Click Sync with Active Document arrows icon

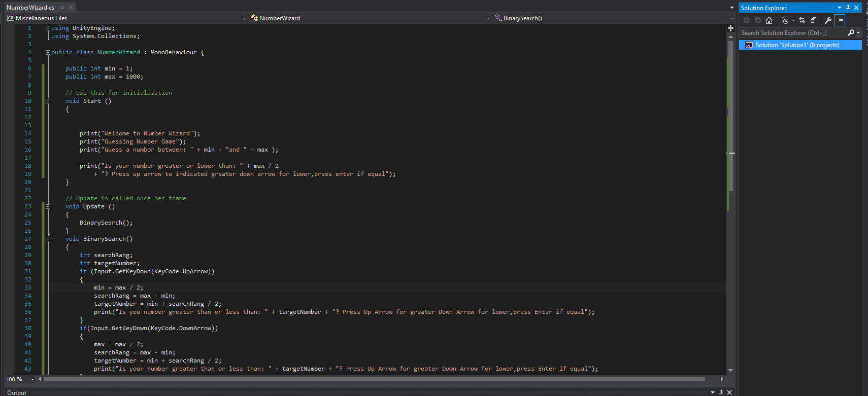[x=802, y=20]
